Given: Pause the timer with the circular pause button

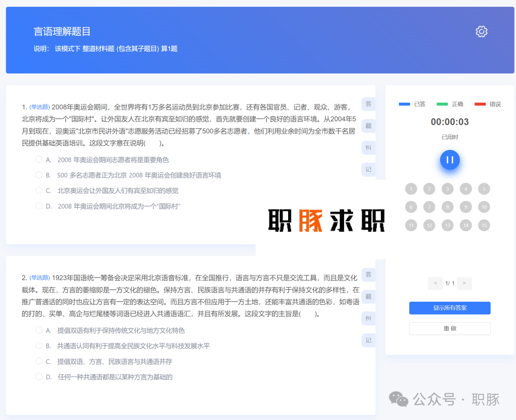Looking at the screenshot, I should tap(449, 160).
